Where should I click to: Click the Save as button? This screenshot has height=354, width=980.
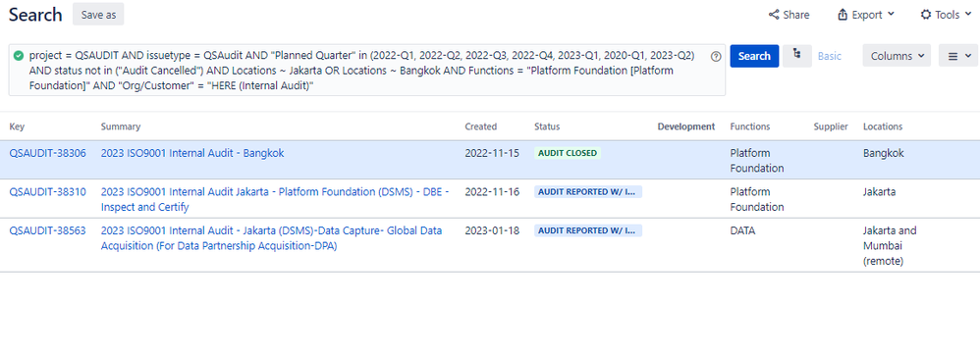pyautogui.click(x=98, y=15)
